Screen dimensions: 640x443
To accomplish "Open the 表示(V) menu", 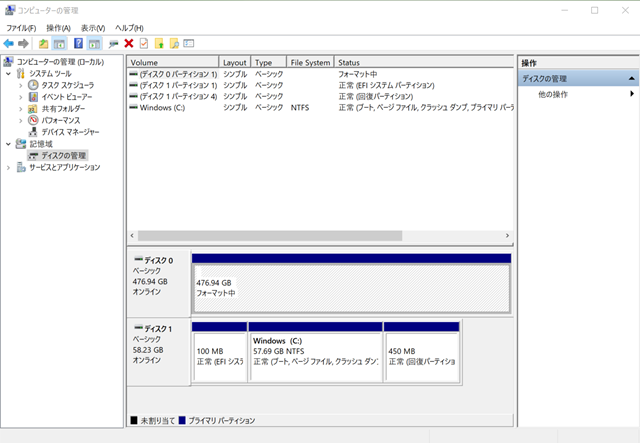I will click(x=93, y=28).
